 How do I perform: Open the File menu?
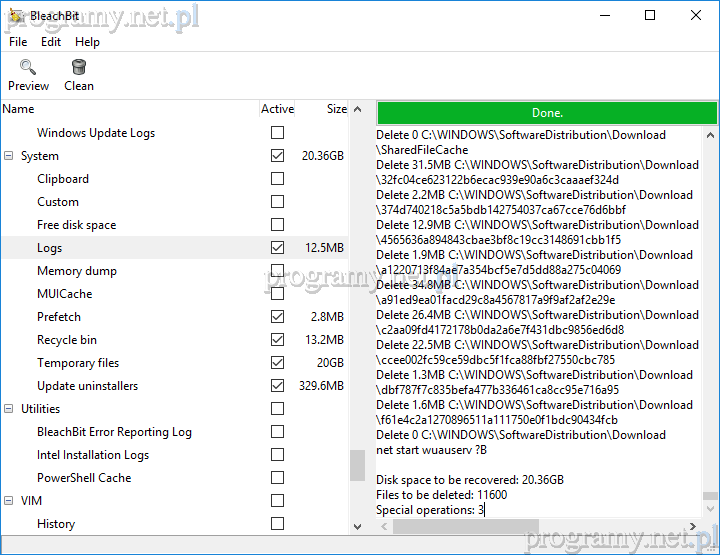18,42
